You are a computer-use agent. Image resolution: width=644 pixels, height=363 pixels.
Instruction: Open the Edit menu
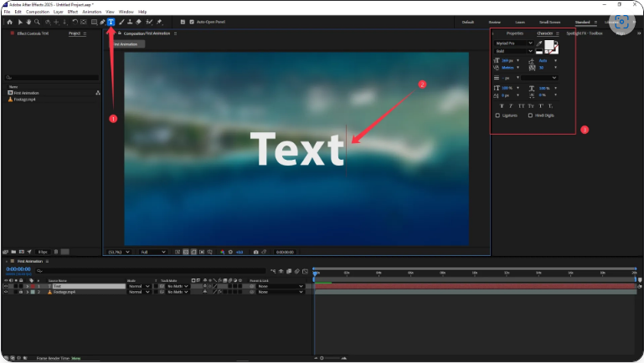tap(18, 12)
